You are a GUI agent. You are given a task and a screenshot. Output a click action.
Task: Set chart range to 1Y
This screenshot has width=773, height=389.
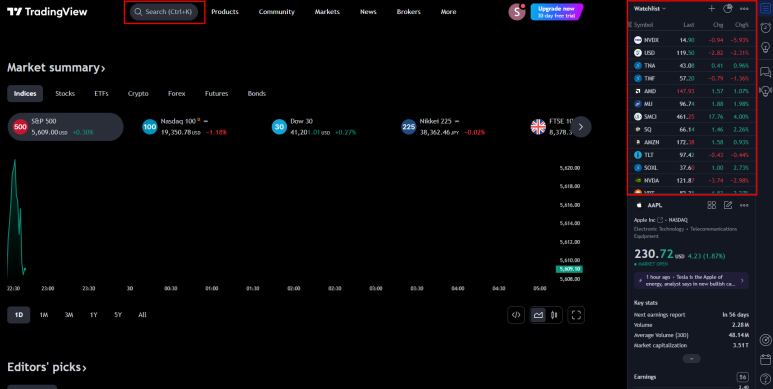pos(94,315)
